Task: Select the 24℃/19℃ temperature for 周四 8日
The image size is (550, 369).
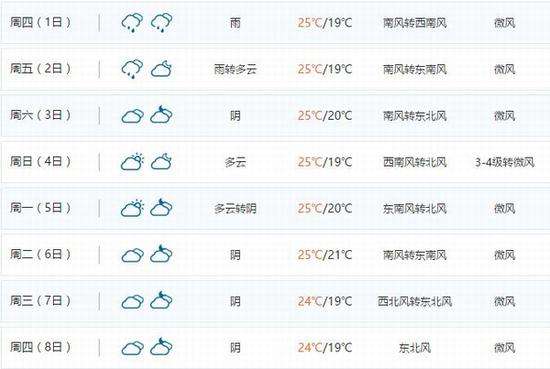Action: pos(325,348)
